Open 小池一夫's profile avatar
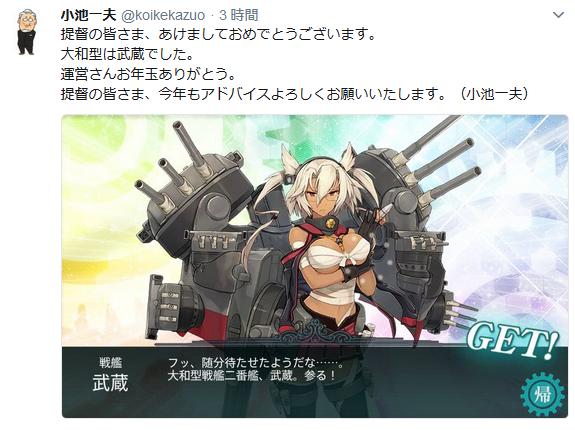 [x=26, y=32]
